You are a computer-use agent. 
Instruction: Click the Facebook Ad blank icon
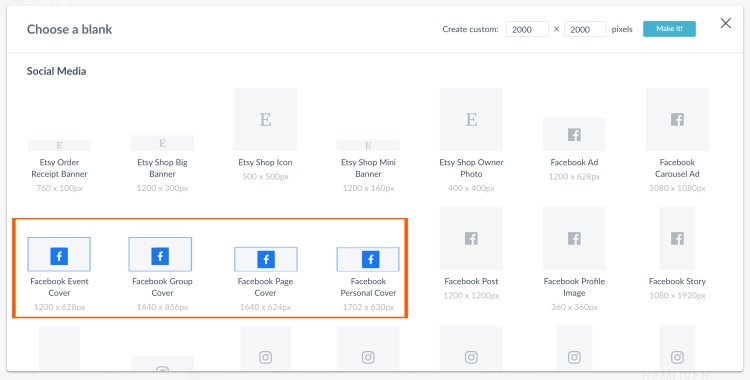[x=574, y=134]
